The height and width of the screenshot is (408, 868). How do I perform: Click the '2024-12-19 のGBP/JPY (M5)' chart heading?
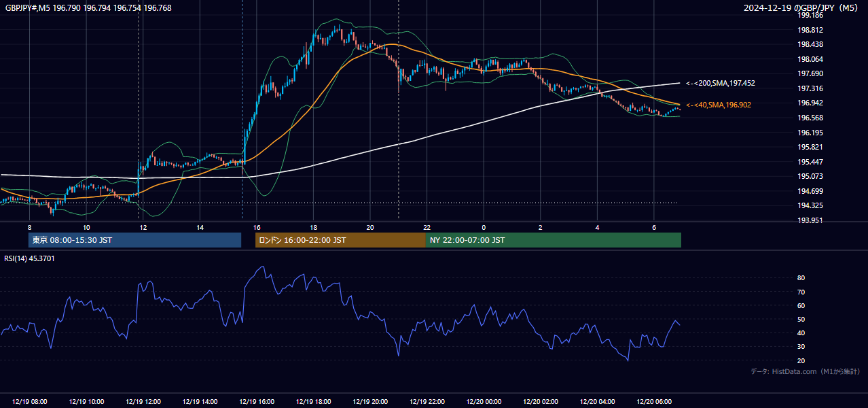click(801, 7)
